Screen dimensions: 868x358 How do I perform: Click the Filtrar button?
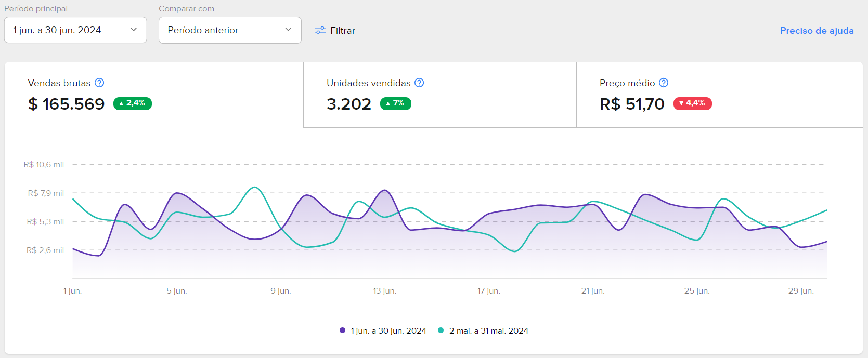point(335,30)
